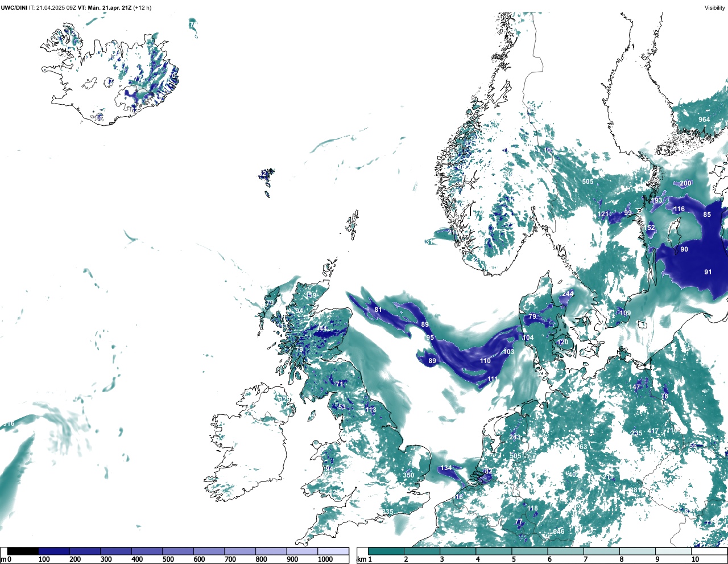Image resolution: width=728 pixels, height=564 pixels.
Task: Click the '71' value in southern Scotland
Action: point(340,384)
